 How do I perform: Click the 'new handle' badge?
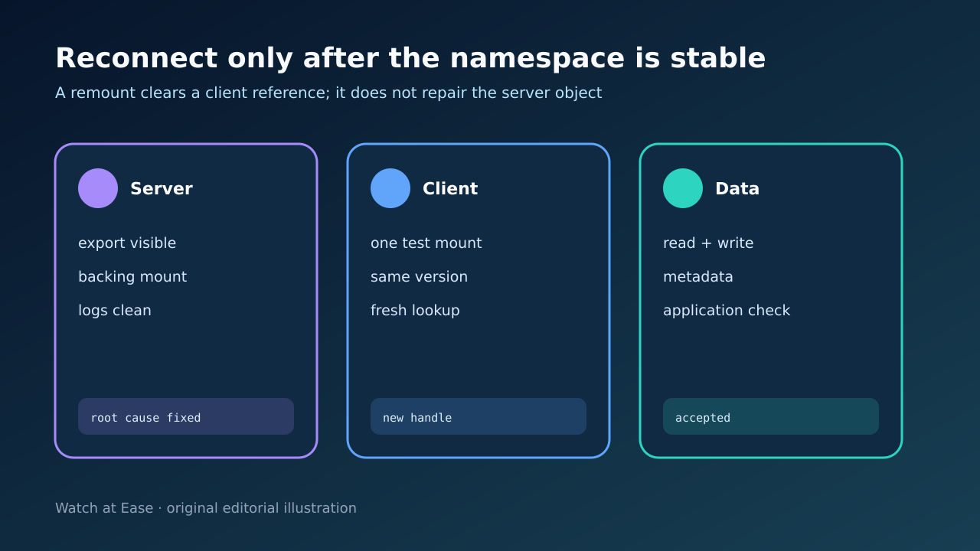coord(479,416)
